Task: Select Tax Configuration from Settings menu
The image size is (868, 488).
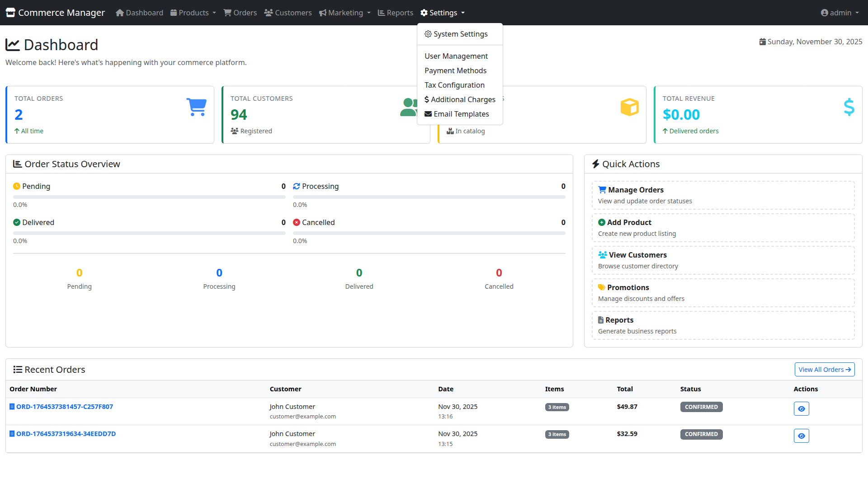Action: click(x=454, y=85)
